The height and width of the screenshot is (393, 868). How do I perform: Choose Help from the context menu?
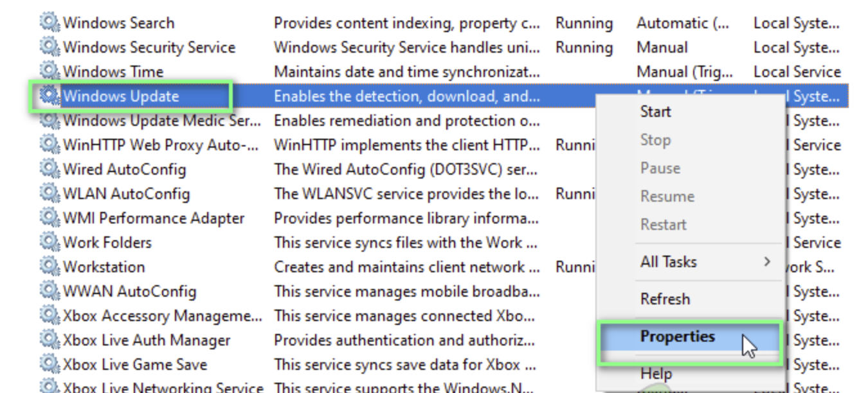point(656,373)
